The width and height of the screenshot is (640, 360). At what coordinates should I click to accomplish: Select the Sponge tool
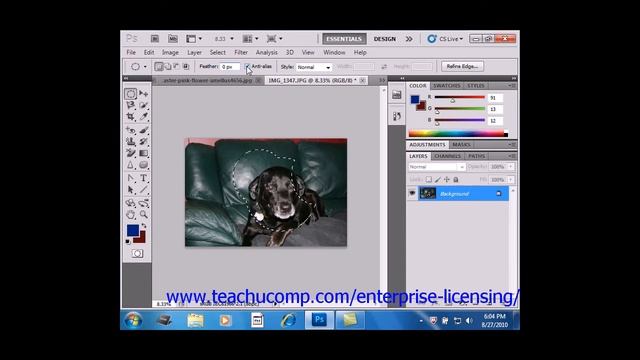click(143, 165)
